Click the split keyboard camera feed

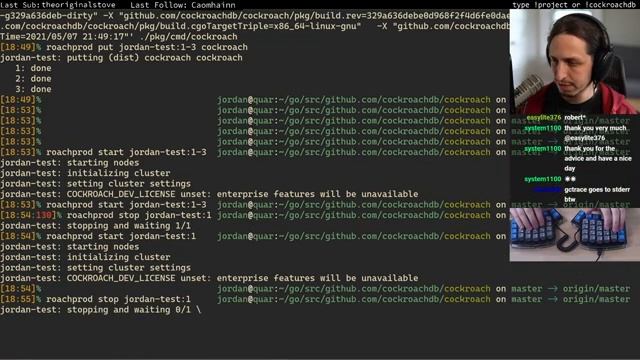click(x=574, y=234)
